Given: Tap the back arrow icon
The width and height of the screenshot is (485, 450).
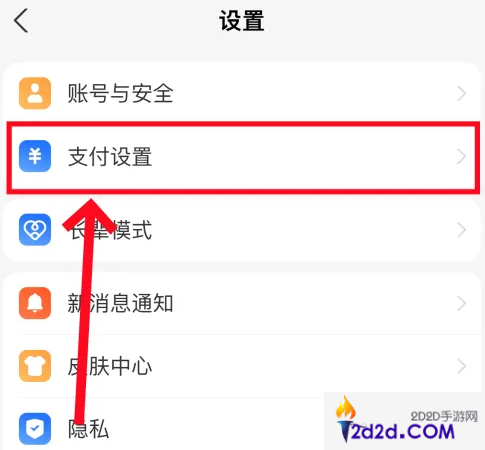Looking at the screenshot, I should click(x=21, y=21).
